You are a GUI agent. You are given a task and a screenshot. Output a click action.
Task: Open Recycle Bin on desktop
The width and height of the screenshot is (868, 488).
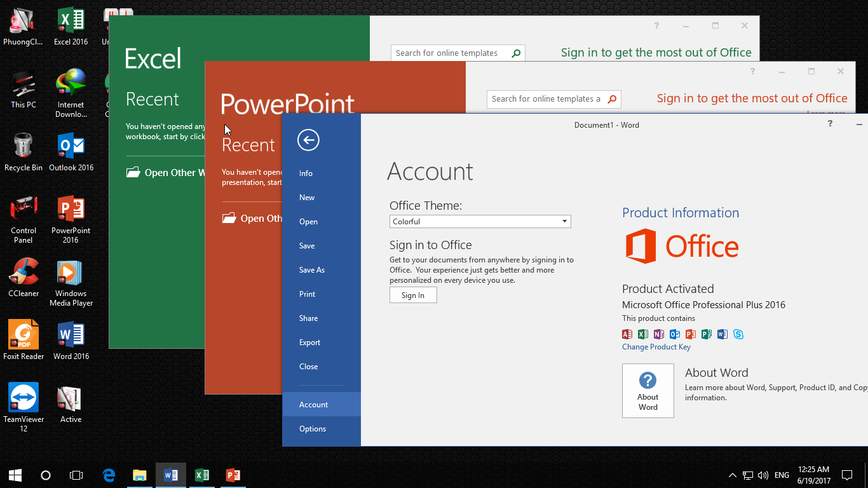(x=24, y=152)
